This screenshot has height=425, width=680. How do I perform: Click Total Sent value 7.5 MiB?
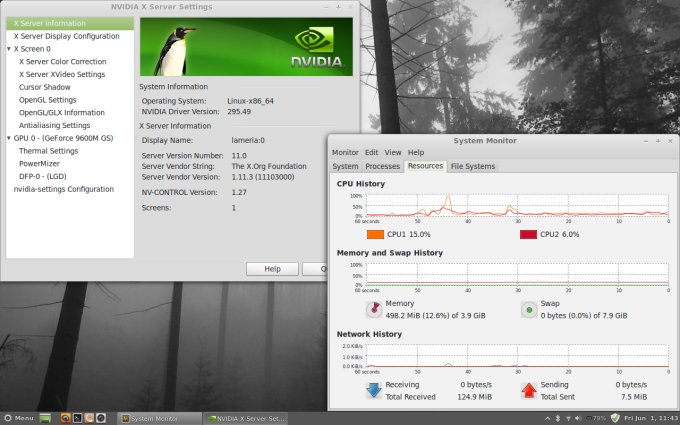coord(634,397)
